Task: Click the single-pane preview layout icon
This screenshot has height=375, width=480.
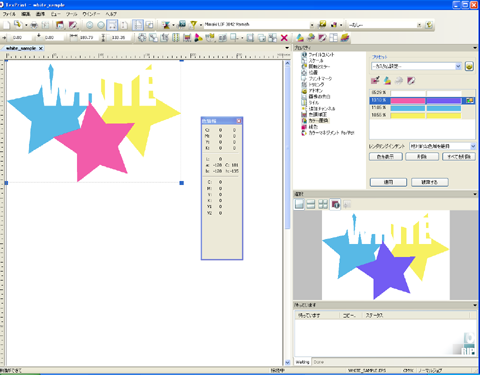Action: pyautogui.click(x=299, y=204)
